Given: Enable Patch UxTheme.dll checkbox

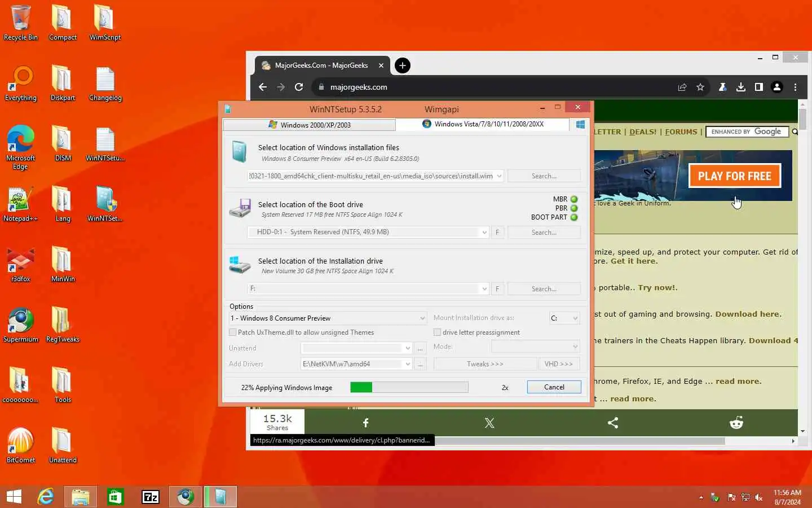Looking at the screenshot, I should pos(233,332).
